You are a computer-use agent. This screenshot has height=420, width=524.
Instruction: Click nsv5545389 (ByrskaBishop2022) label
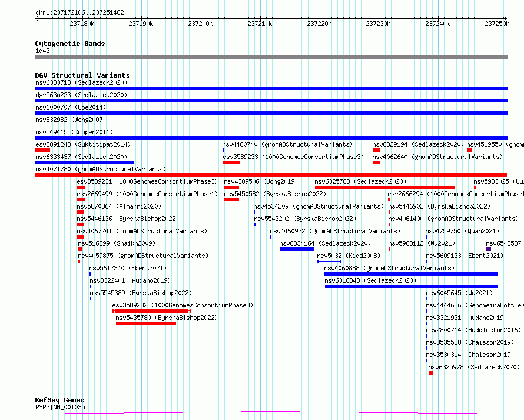pyautogui.click(x=141, y=293)
